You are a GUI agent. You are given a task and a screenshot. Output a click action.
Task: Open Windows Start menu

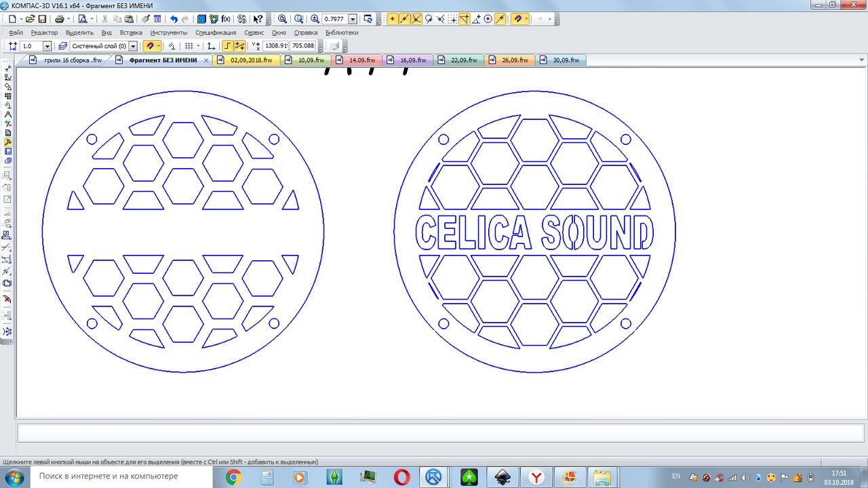point(14,477)
